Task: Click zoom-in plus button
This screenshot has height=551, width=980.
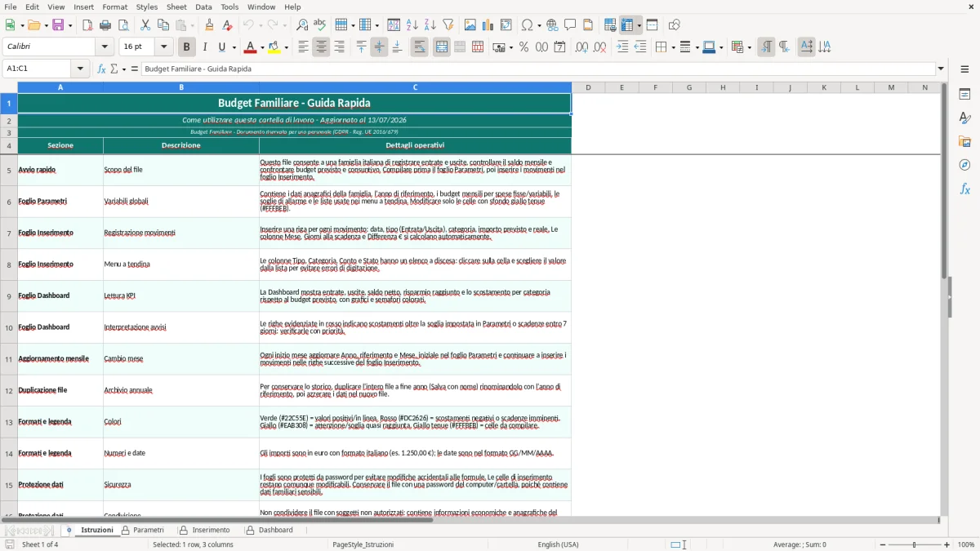Action: pos(947,544)
